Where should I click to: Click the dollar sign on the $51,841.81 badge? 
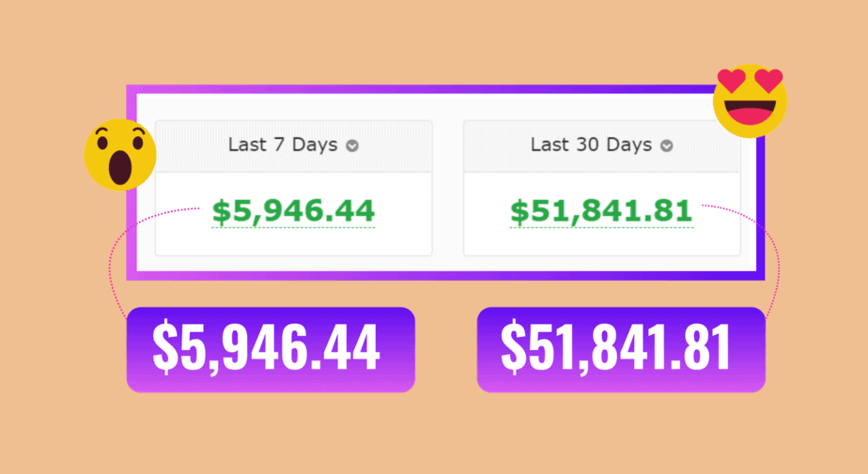513,346
